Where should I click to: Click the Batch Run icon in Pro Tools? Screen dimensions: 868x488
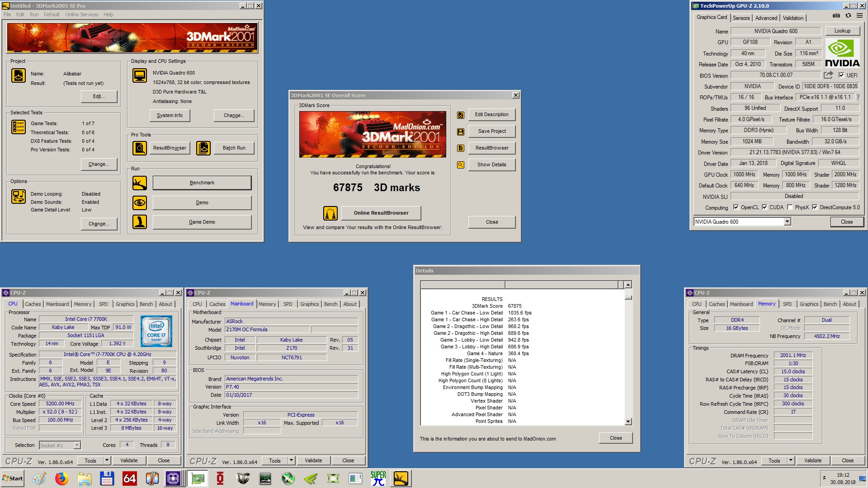pos(203,148)
